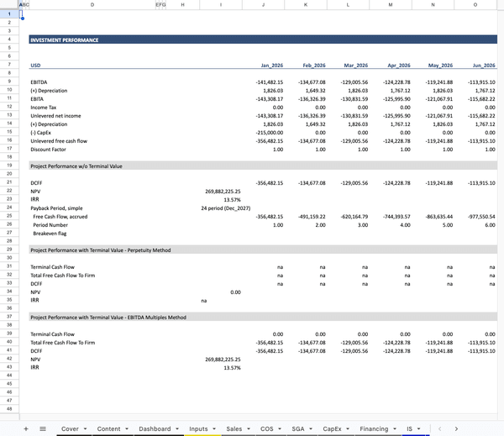Click the INVESTMENT PERFORMANCE title cell

65,39
